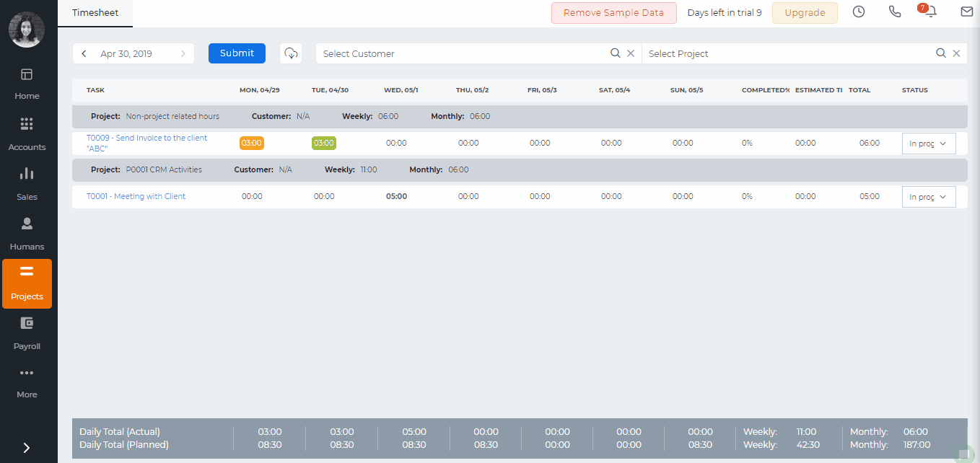Click the FRI, 05/3 column header
Screen dimensions: 980x463
click(542, 90)
